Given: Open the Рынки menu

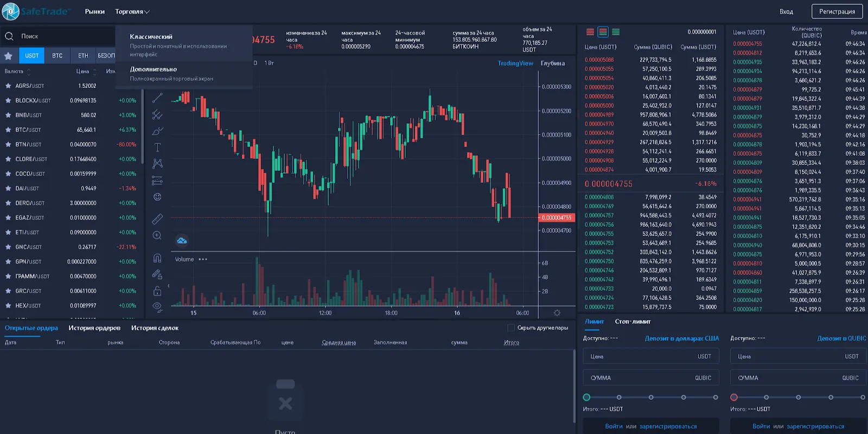Looking at the screenshot, I should click(94, 11).
